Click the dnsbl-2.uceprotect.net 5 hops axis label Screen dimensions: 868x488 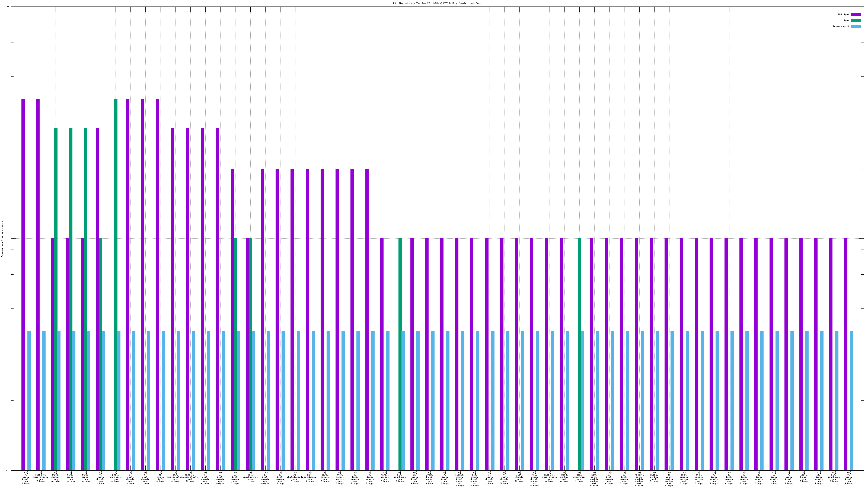point(190,477)
